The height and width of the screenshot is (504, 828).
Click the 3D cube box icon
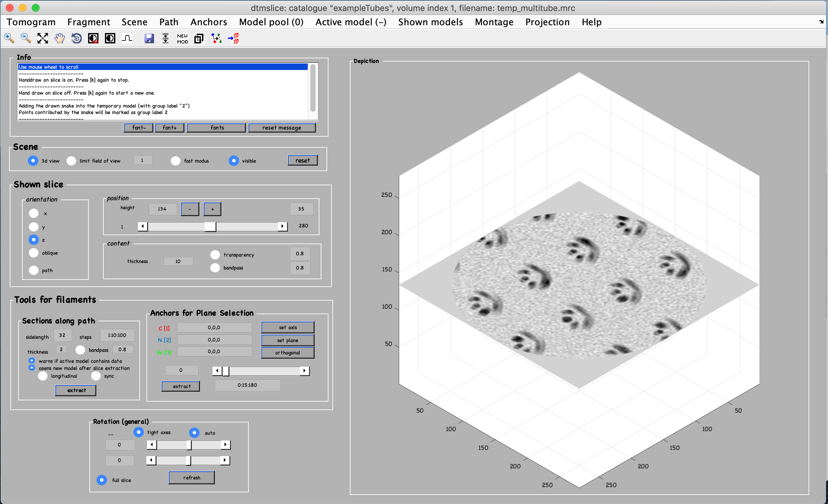199,38
